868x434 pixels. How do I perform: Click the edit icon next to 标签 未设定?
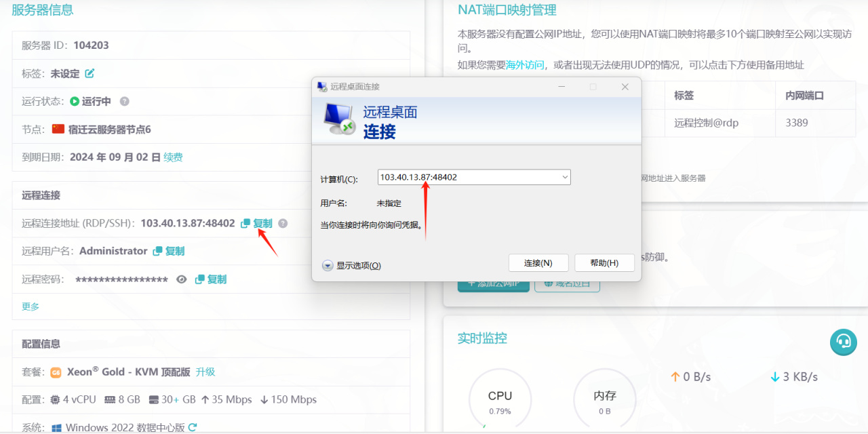(90, 73)
